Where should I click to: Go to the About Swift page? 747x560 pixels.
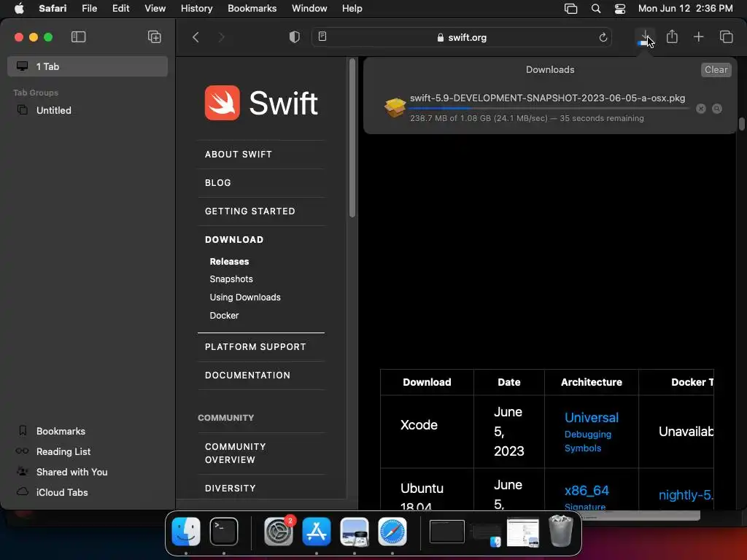[239, 155]
